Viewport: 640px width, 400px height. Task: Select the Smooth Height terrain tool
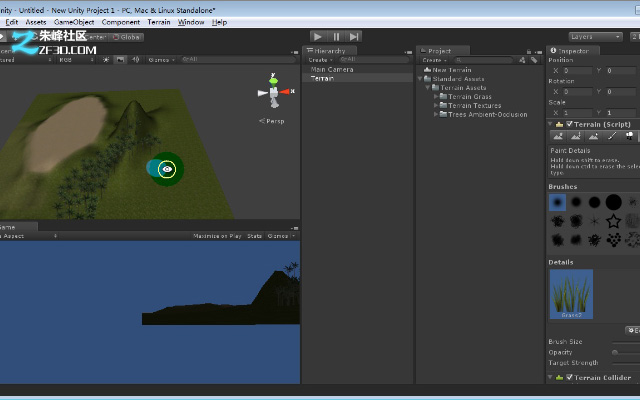point(594,136)
